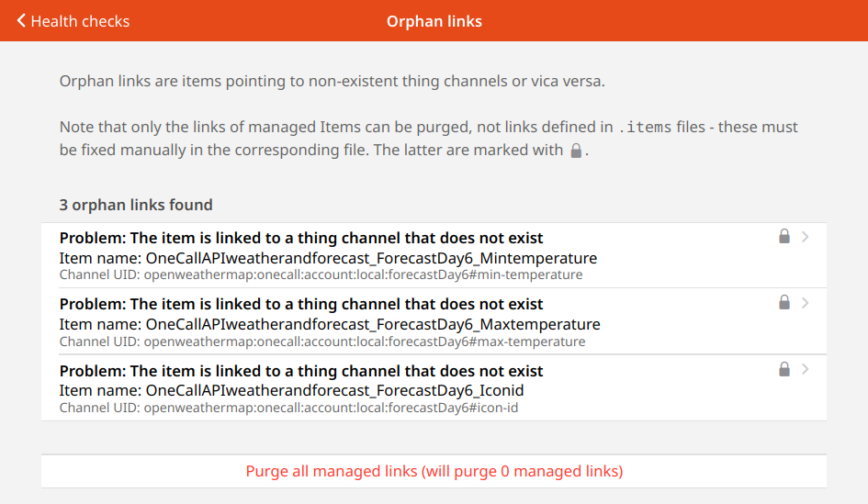Image resolution: width=868 pixels, height=504 pixels.
Task: Click the .items code text
Action: point(645,127)
